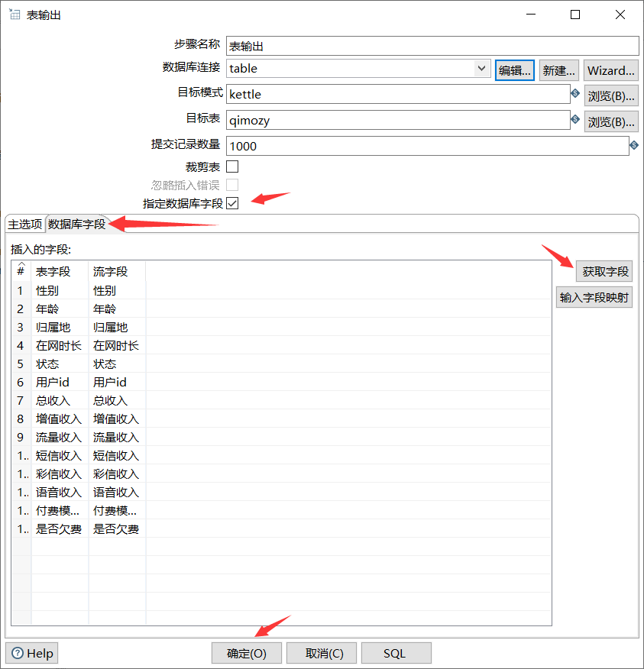Select table field cell 性别 in row 1
The image size is (644, 669).
click(60, 290)
